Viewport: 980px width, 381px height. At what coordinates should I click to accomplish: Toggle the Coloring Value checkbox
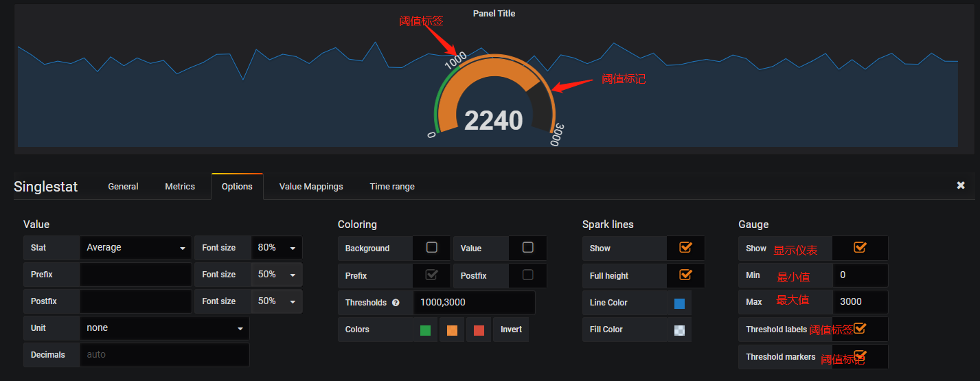pyautogui.click(x=527, y=247)
